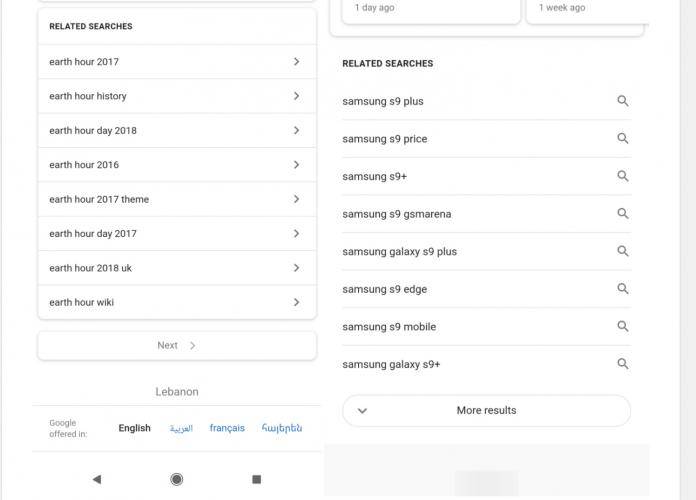Screen dimensions: 696x500
Task: Switch Google language to français
Action: click(227, 428)
